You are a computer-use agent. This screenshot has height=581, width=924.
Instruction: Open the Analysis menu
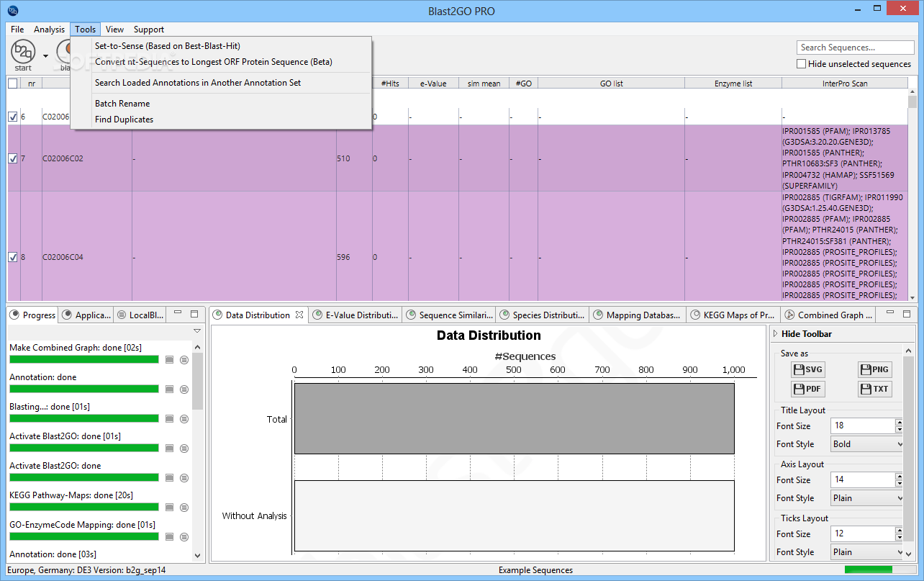tap(49, 30)
